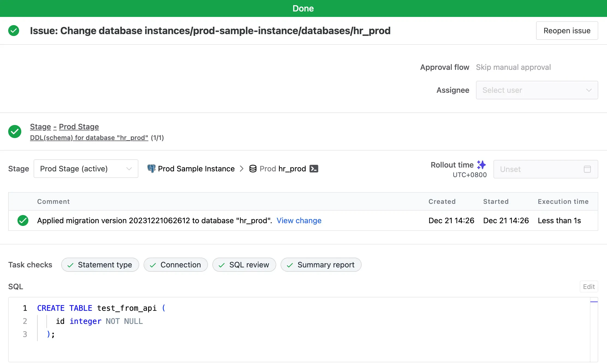The height and width of the screenshot is (364, 607).
Task: Click the Reopen issue button
Action: pos(567,31)
